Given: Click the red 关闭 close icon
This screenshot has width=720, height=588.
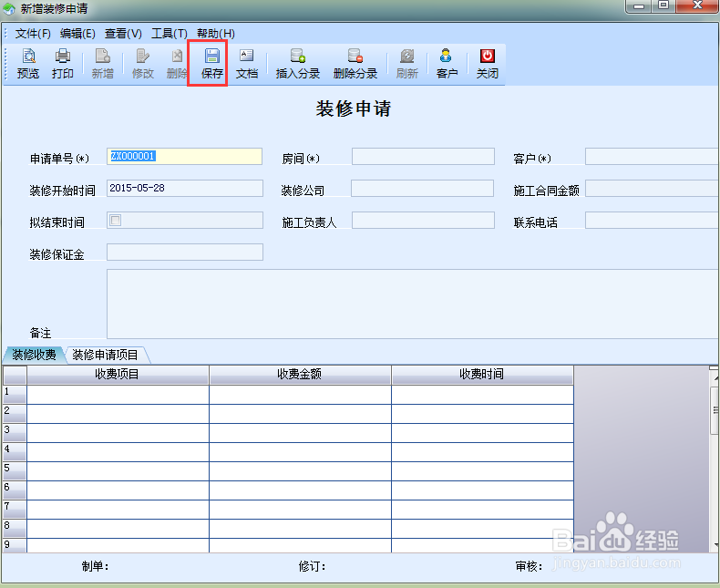Looking at the screenshot, I should (488, 64).
